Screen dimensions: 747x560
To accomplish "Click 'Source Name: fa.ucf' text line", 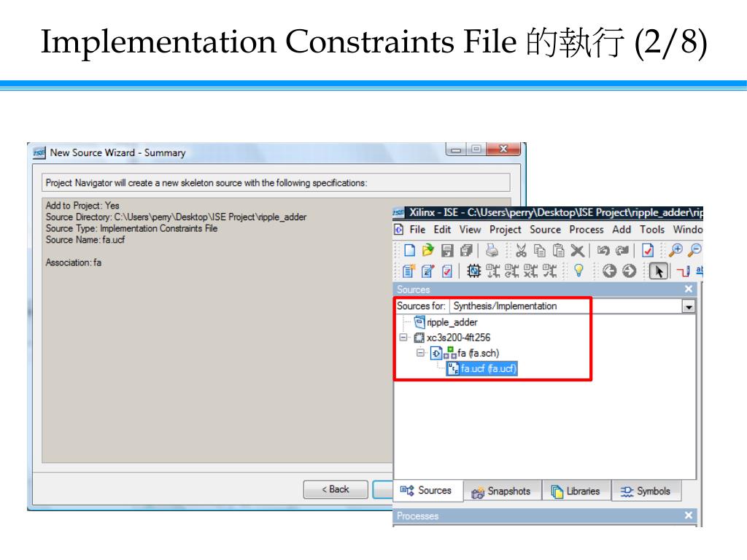I will coord(85,240).
